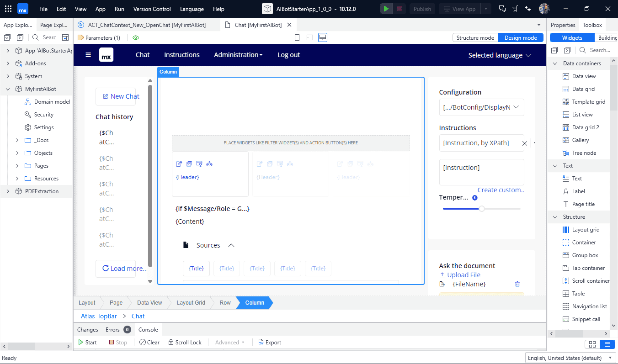Collapse the Data containers toolbox section
The image size is (618, 364).
555,63
